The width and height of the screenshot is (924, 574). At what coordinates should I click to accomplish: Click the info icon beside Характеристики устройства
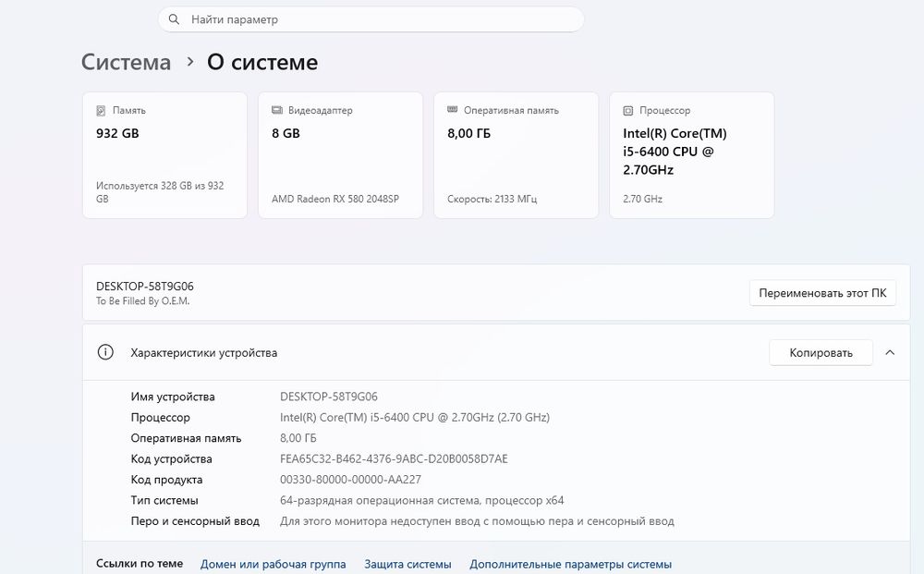point(105,352)
